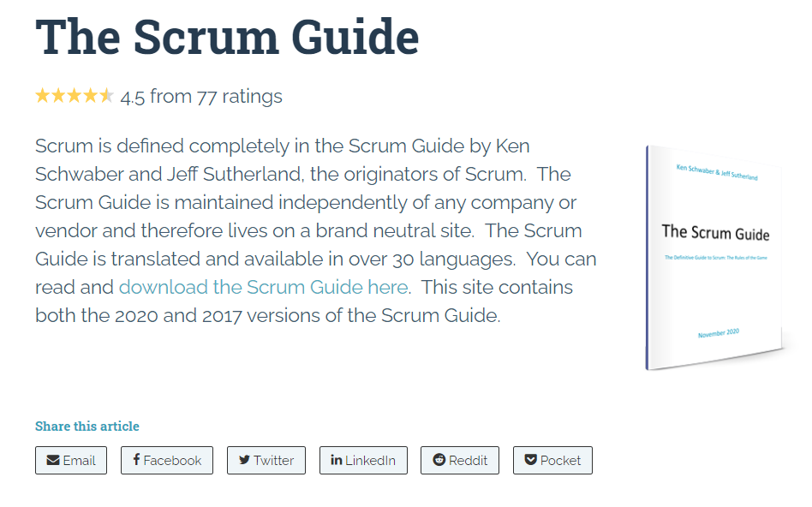Share on LinkedIn button text
Screen dimensions: 812x507
click(370, 461)
